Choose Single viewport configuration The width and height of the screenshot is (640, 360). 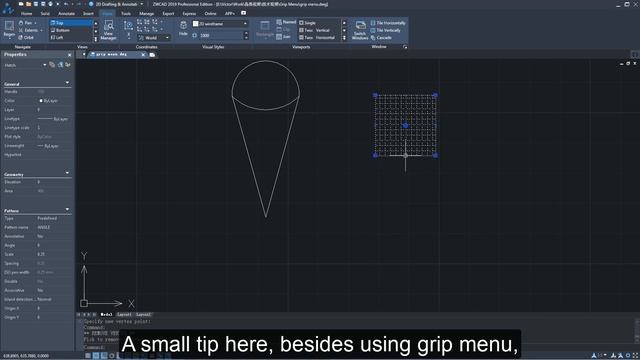(x=319, y=23)
